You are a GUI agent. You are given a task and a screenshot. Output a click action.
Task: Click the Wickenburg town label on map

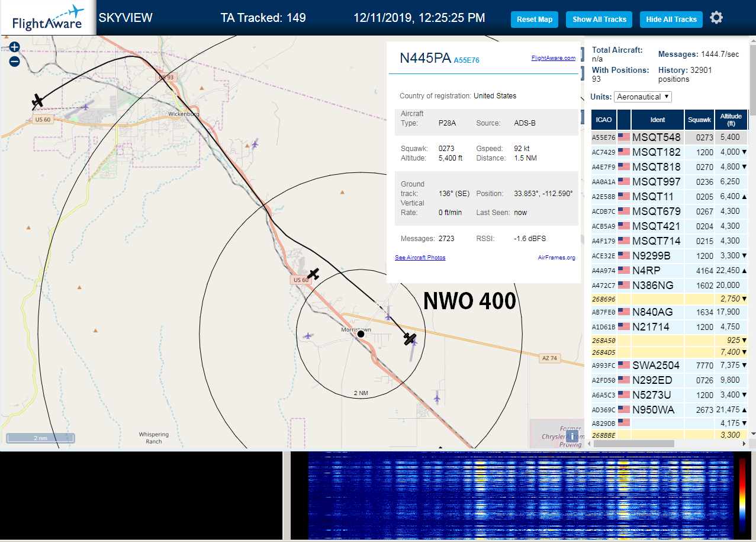184,113
